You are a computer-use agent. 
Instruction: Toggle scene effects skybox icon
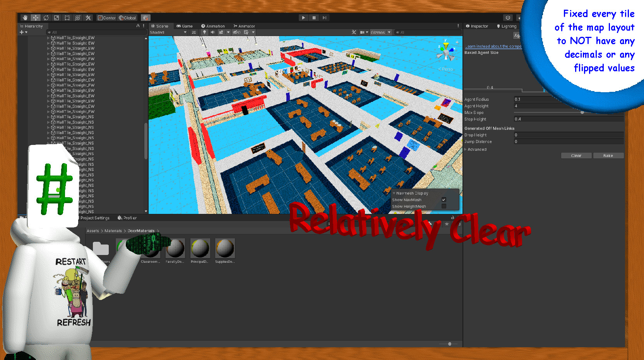pyautogui.click(x=221, y=32)
